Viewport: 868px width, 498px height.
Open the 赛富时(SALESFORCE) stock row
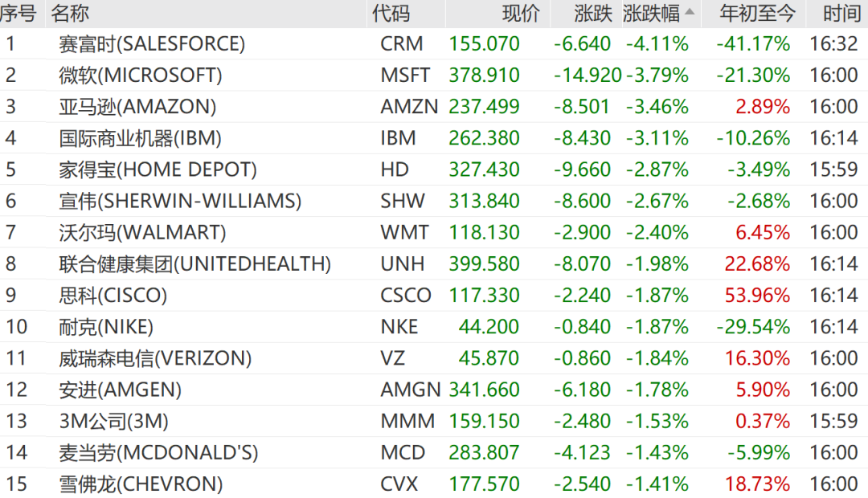pyautogui.click(x=434, y=43)
